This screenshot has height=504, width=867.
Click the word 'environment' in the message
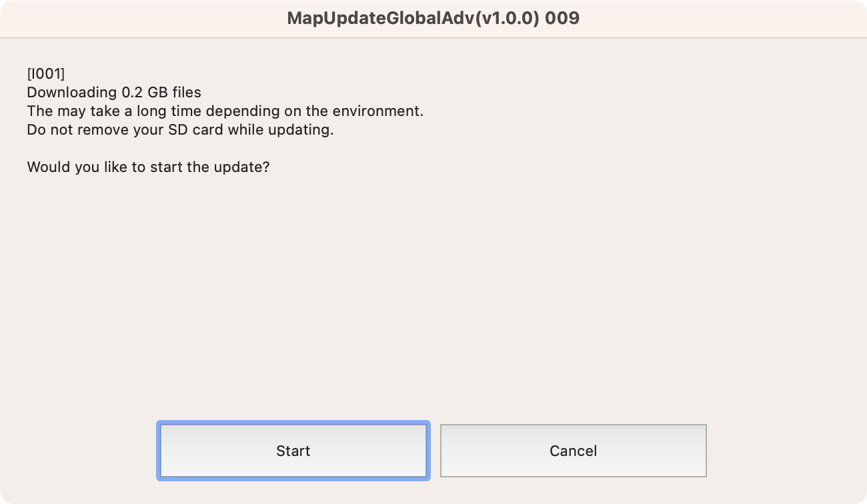tap(375, 111)
